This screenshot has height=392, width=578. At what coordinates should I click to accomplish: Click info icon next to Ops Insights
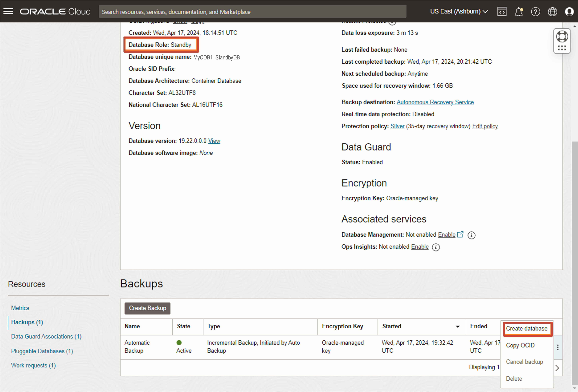pos(436,247)
